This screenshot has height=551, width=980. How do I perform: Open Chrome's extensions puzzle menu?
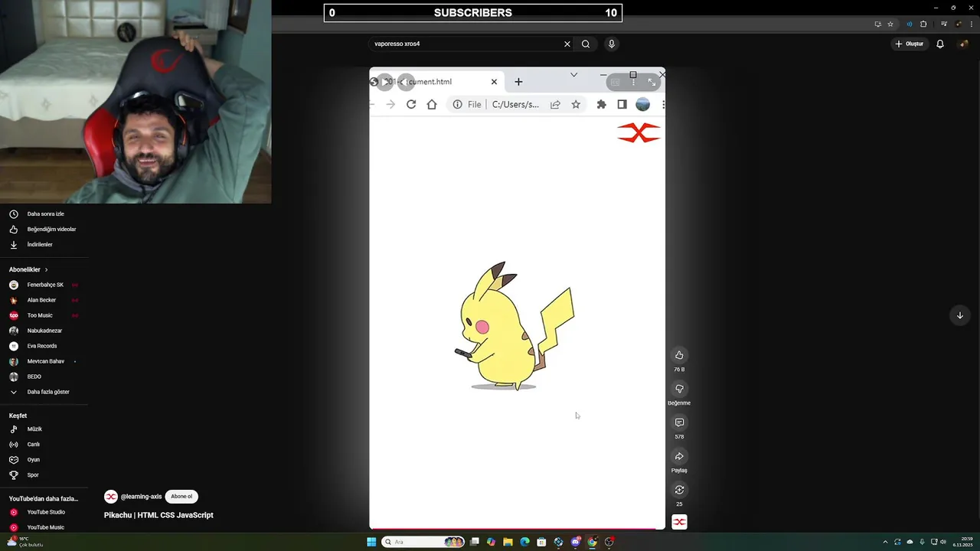[923, 24]
